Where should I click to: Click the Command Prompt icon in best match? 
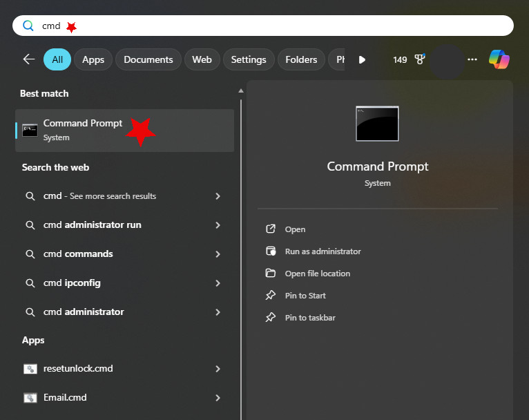click(30, 131)
